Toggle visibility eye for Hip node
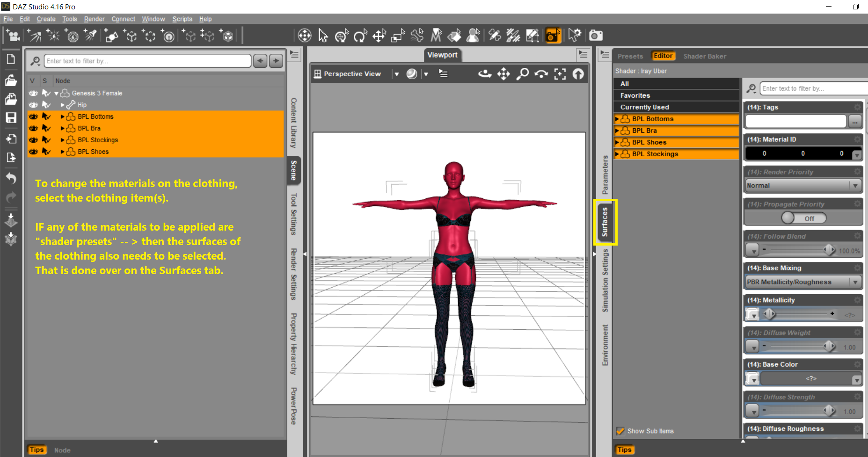The height and width of the screenshot is (457, 868). 33,105
